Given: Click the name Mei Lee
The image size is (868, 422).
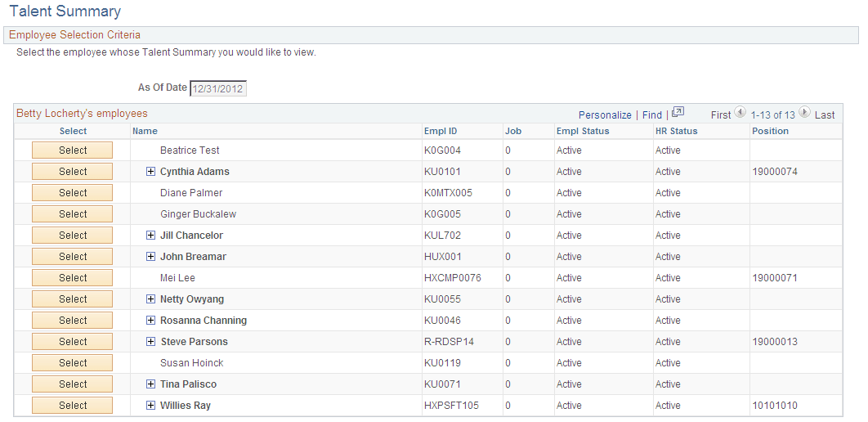Looking at the screenshot, I should (x=177, y=278).
